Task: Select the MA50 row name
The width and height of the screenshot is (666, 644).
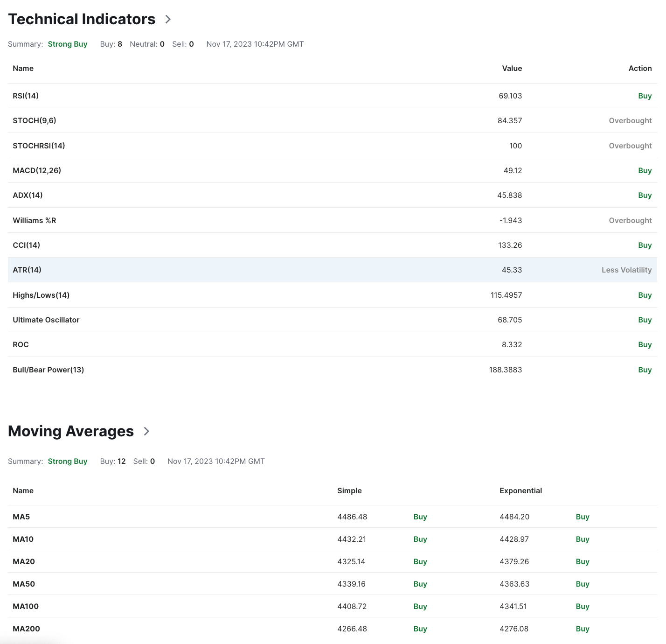Action: [x=24, y=584]
